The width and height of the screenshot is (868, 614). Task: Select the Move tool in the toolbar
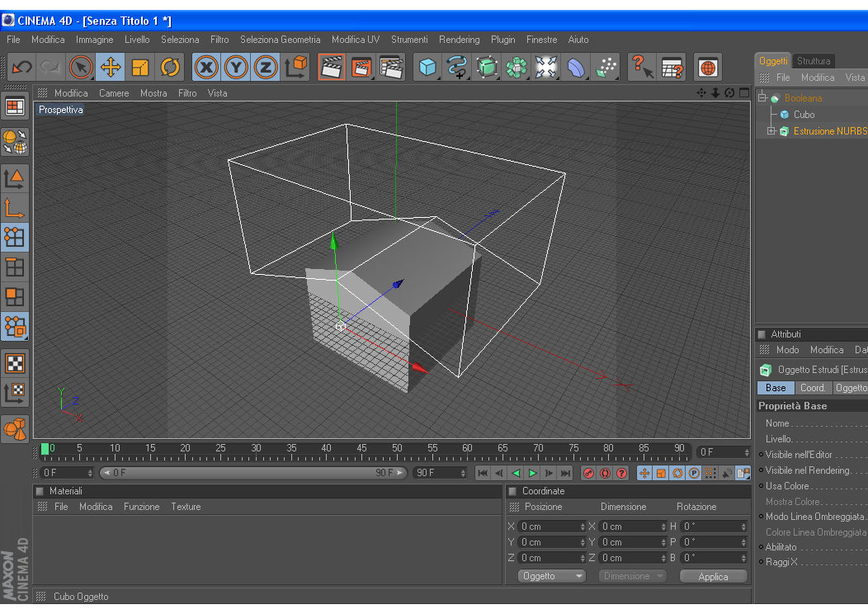point(111,67)
